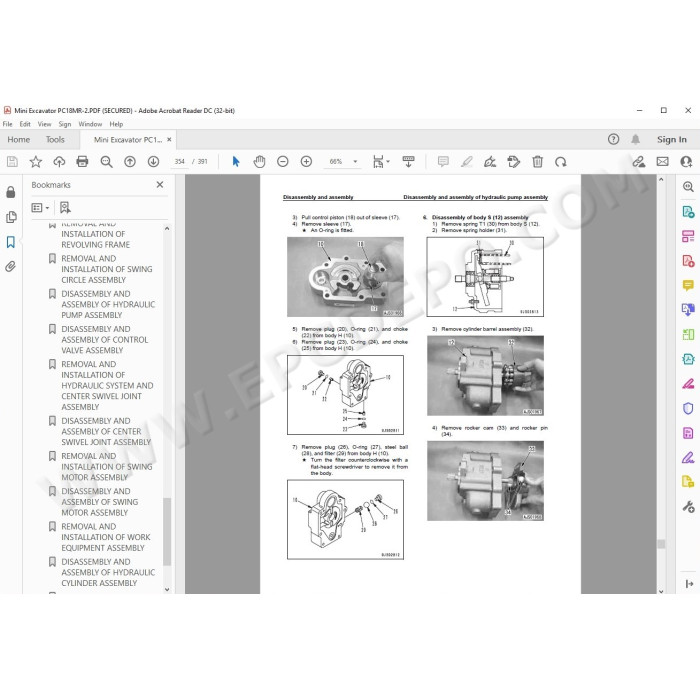Viewport: 700px width, 700px height.
Task: Bookmark the document with the star icon
Action: (x=36, y=162)
